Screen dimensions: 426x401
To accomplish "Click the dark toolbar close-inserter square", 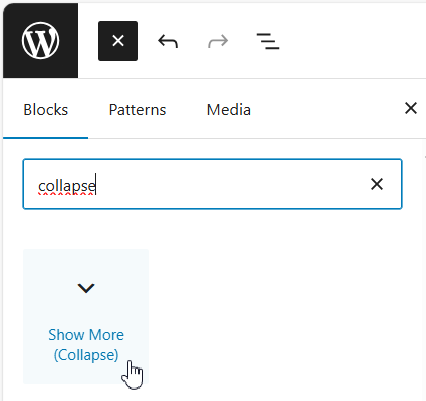I will 118,41.
